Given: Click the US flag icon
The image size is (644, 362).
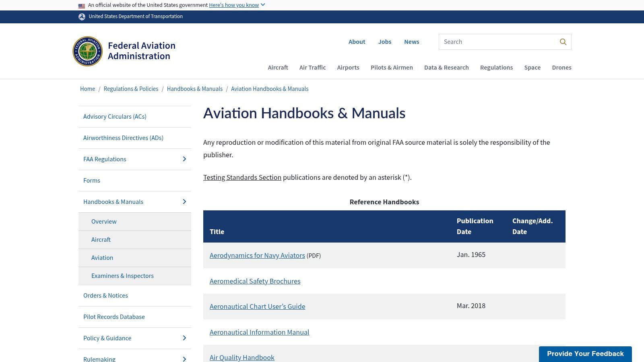Looking at the screenshot, I should point(82,6).
